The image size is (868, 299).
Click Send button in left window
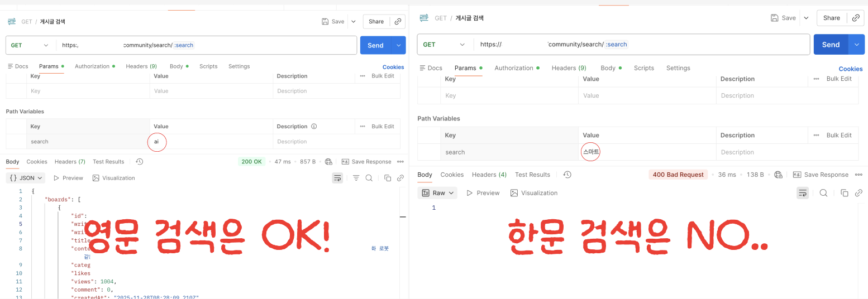[x=375, y=45]
